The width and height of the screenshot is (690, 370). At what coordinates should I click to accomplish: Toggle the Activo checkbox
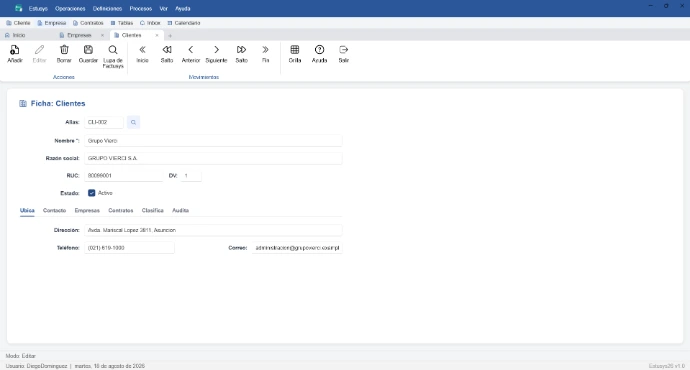(92, 193)
